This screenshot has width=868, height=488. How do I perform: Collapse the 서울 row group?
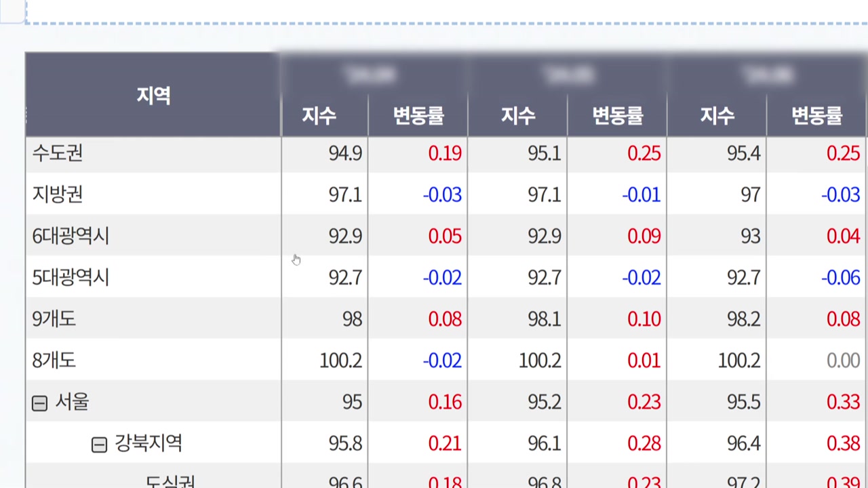pyautogui.click(x=39, y=403)
